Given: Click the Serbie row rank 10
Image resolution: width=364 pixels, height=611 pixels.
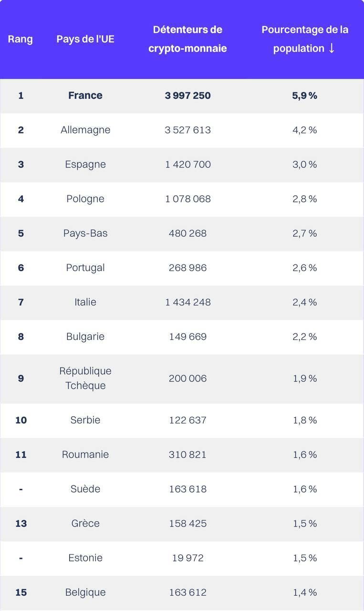Looking at the screenshot, I should pos(21,420).
